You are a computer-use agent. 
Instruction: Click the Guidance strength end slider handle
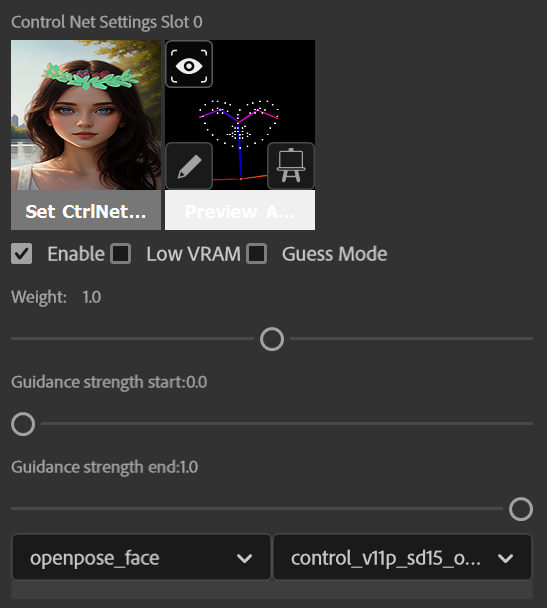[521, 509]
